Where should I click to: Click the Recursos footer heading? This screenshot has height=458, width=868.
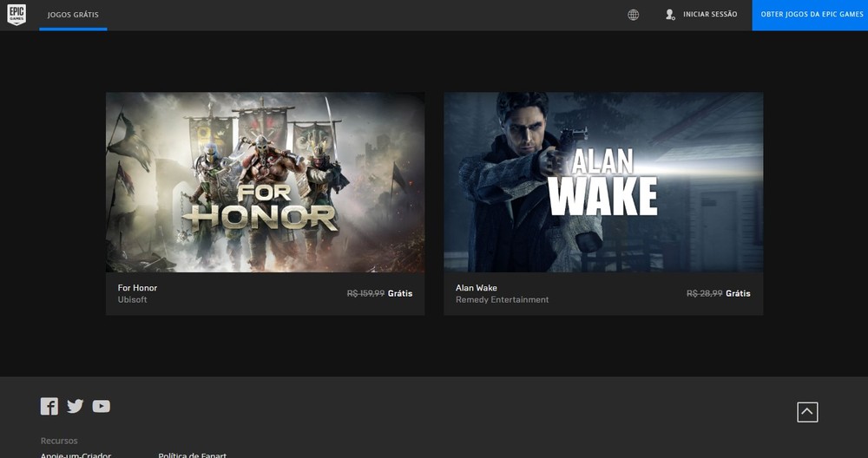point(59,441)
